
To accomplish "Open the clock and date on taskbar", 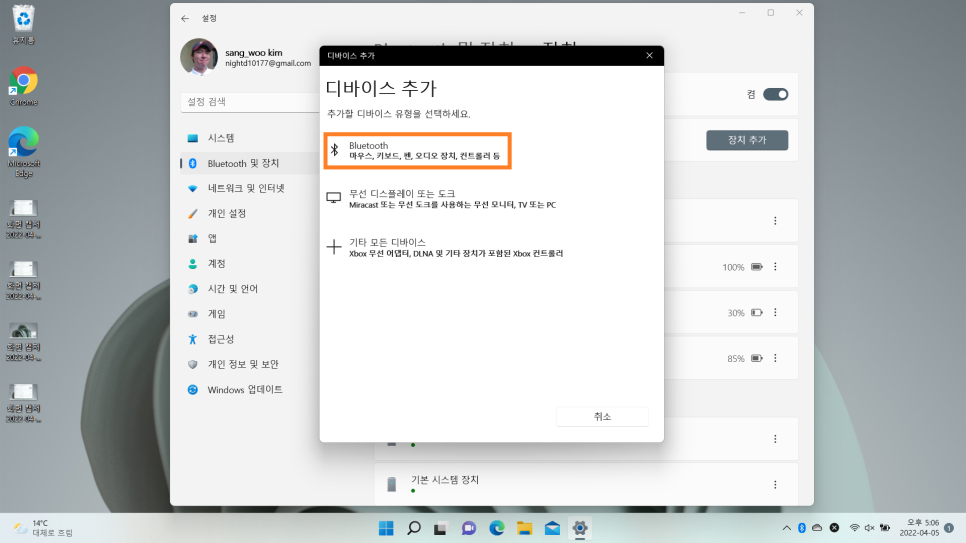I will (919, 528).
